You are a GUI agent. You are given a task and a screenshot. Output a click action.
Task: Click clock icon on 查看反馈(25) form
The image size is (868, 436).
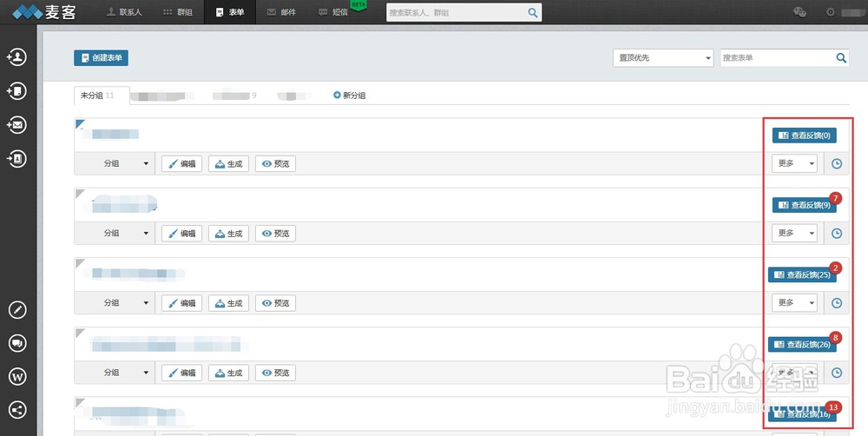[837, 303]
